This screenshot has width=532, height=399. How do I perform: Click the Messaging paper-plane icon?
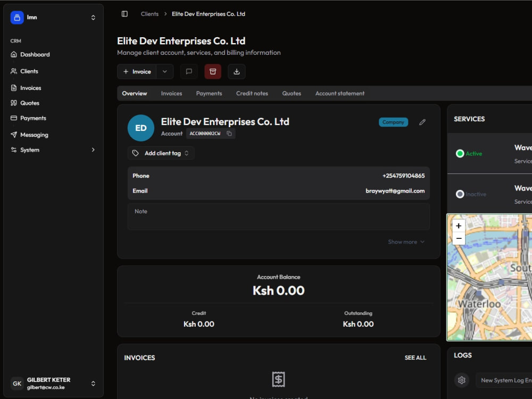[x=14, y=135]
